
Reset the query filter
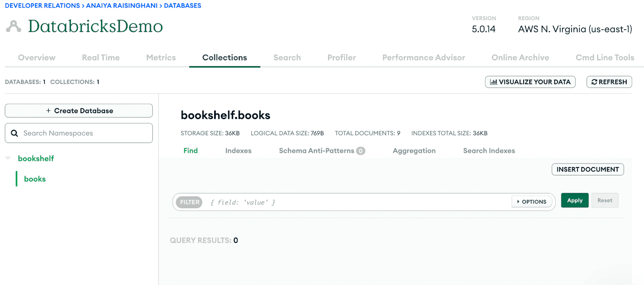pos(605,200)
